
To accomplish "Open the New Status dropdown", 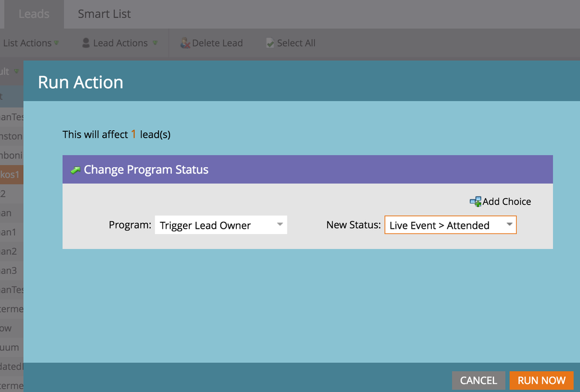I will (x=450, y=225).
